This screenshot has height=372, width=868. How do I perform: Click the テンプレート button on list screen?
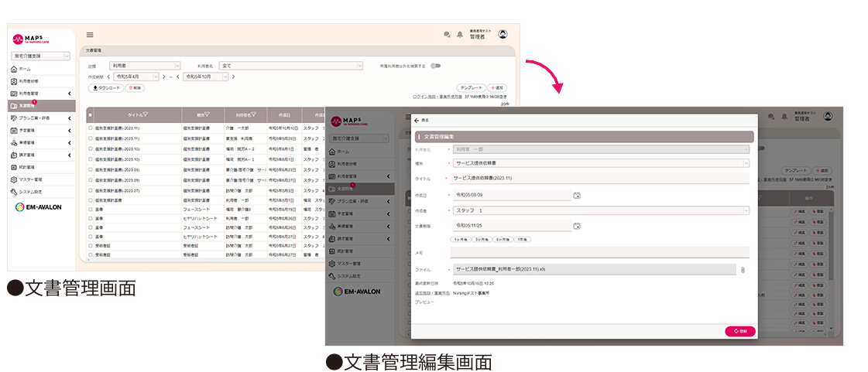(x=471, y=88)
